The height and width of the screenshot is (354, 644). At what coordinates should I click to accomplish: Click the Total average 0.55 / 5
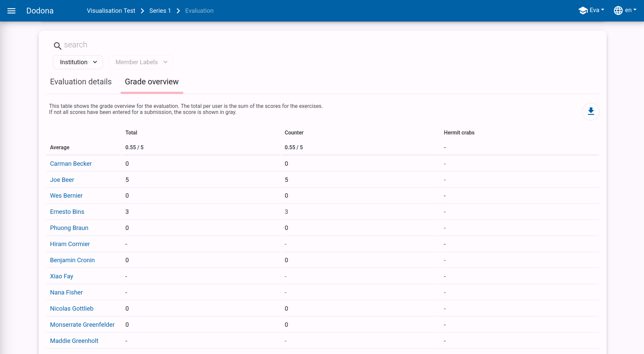point(134,148)
